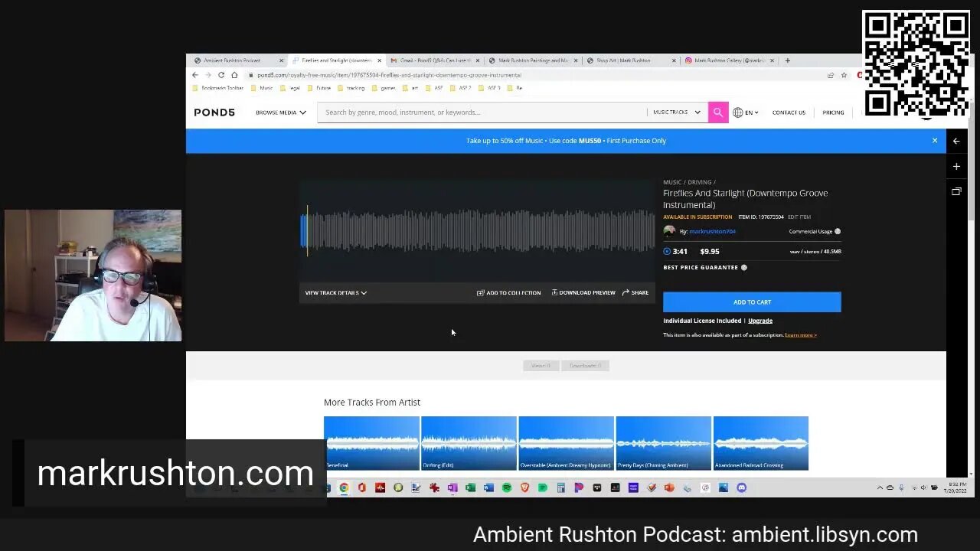Show hidden system tray icons
This screenshot has height=551, width=980.
click(880, 487)
